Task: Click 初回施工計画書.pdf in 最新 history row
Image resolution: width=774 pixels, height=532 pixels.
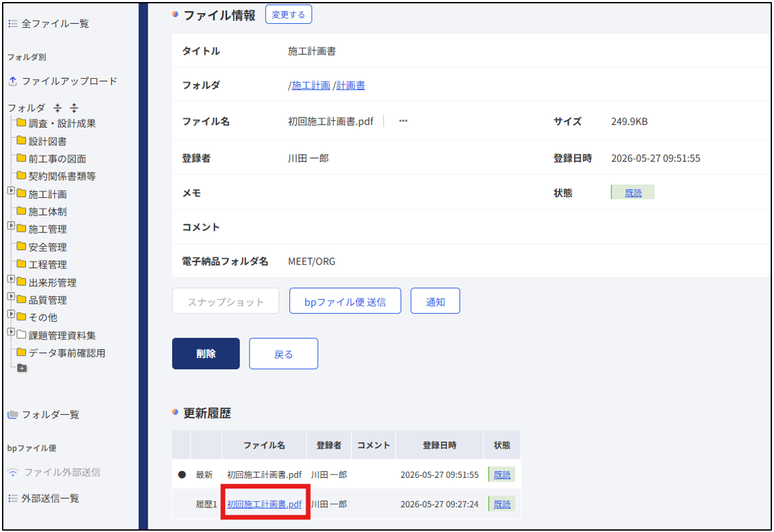Action: click(265, 474)
